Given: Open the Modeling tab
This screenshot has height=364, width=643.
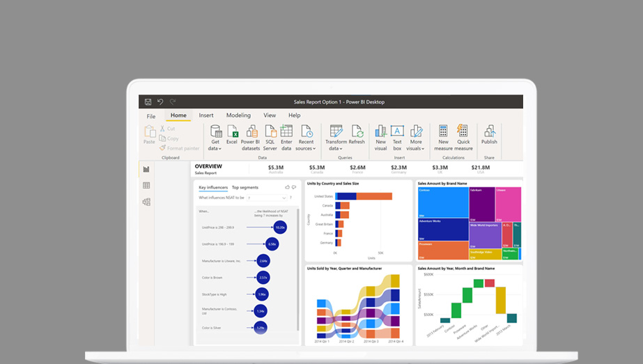Looking at the screenshot, I should click(238, 115).
